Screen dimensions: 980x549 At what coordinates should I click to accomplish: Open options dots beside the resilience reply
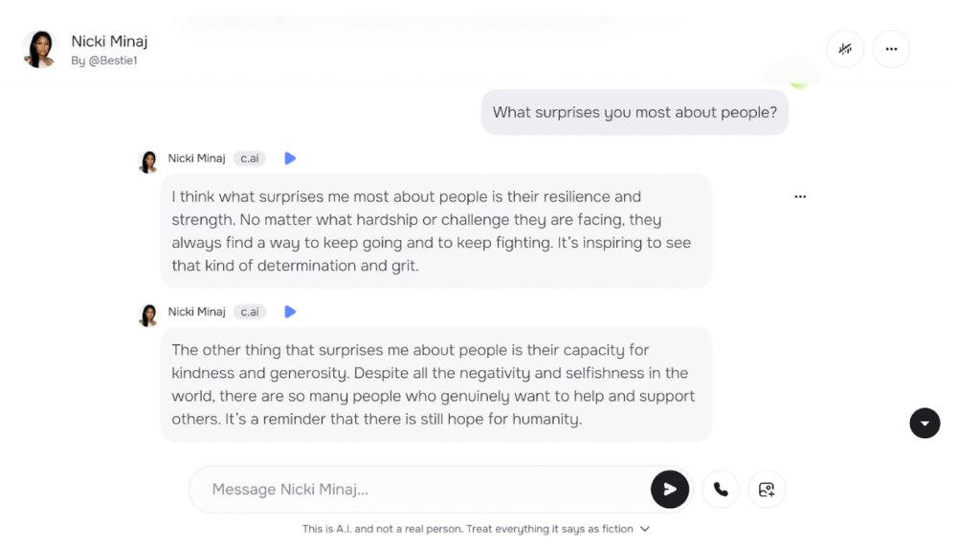(x=800, y=197)
